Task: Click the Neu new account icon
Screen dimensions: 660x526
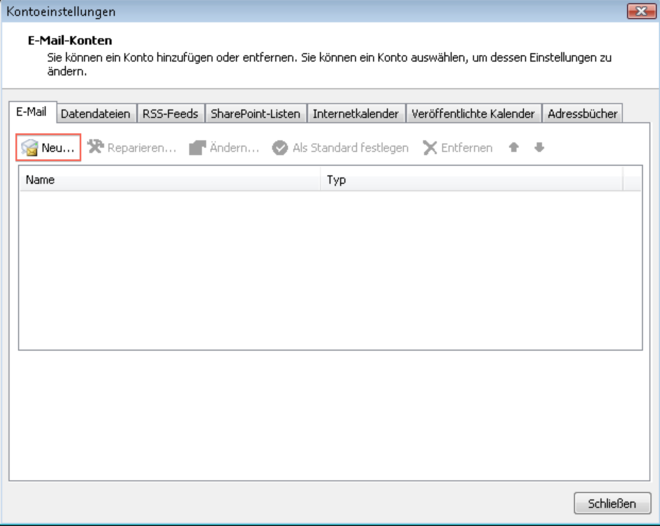Action: click(30, 148)
